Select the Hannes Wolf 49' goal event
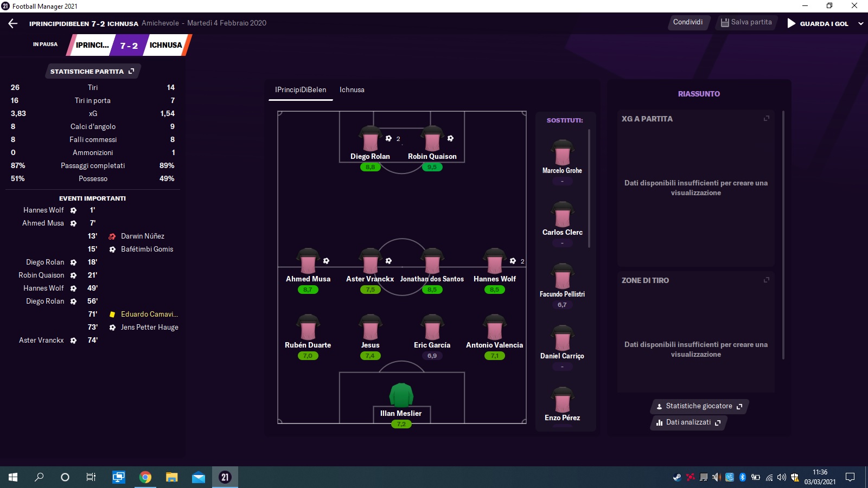Screen dimensions: 868x488 [x=60, y=288]
